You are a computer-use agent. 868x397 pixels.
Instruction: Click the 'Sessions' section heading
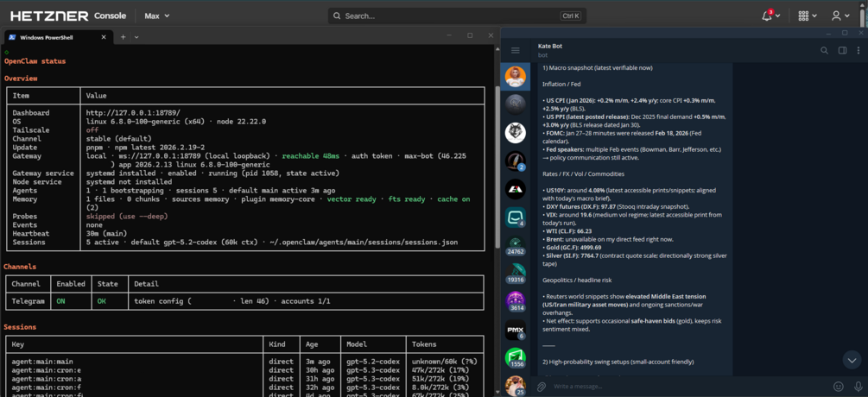tap(20, 327)
